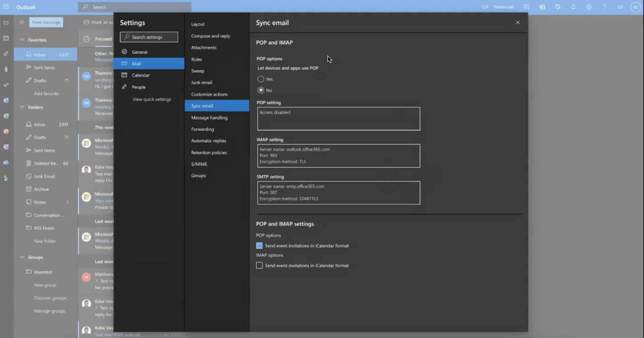The width and height of the screenshot is (644, 338).
Task: Select Sync email settings
Action: (217, 106)
